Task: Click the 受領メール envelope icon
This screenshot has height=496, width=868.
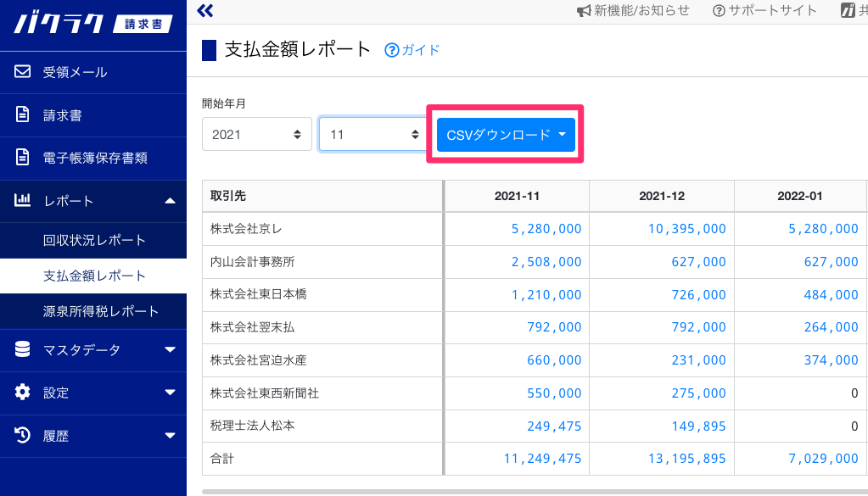Action: tap(22, 71)
